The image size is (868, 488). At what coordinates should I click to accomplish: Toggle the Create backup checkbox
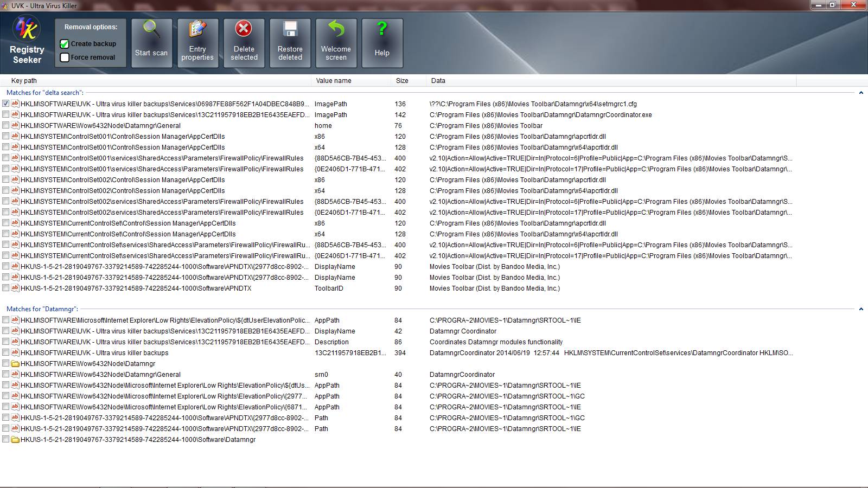pyautogui.click(x=65, y=44)
